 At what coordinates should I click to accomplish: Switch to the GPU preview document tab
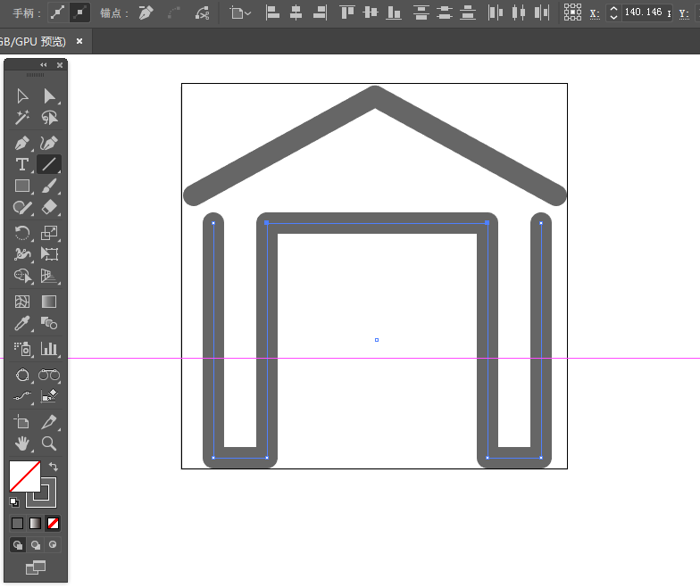pos(34,42)
